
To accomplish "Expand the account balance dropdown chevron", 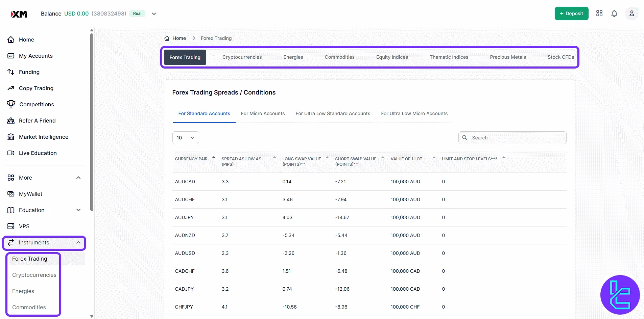I will coord(154,14).
